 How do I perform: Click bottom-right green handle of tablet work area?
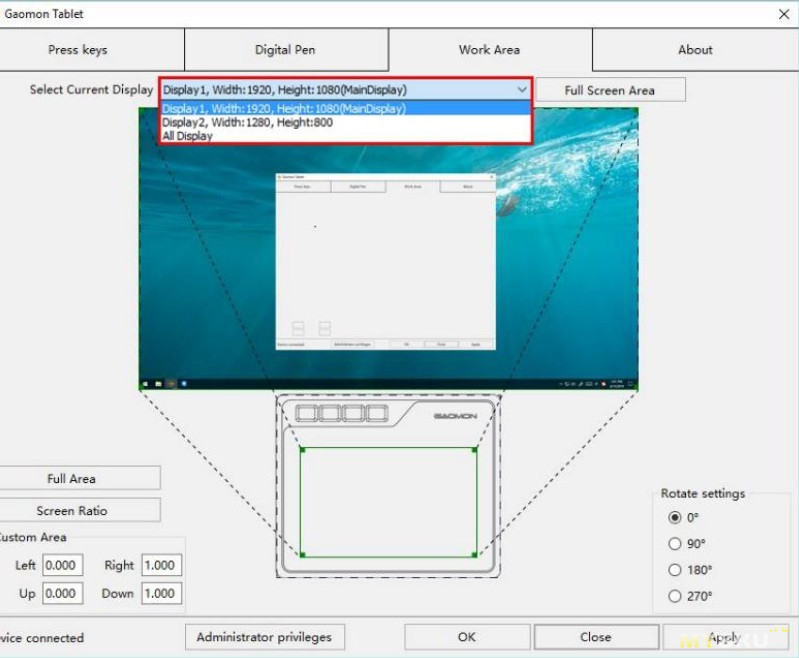point(475,554)
